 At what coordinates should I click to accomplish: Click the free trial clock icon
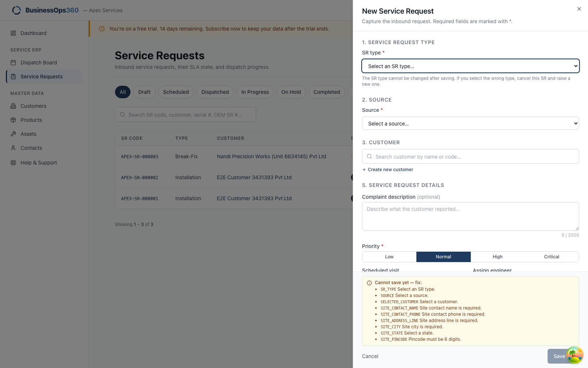[x=102, y=29]
